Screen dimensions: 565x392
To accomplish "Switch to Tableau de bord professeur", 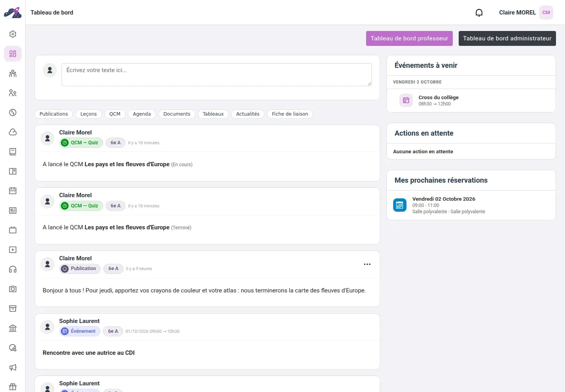I will click(409, 38).
